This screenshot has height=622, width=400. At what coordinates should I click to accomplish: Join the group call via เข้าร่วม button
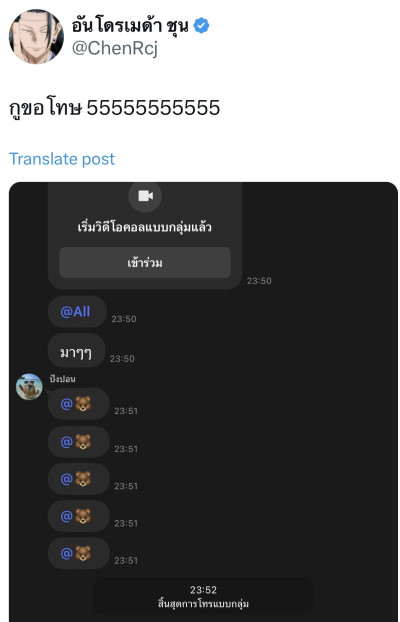tap(145, 263)
